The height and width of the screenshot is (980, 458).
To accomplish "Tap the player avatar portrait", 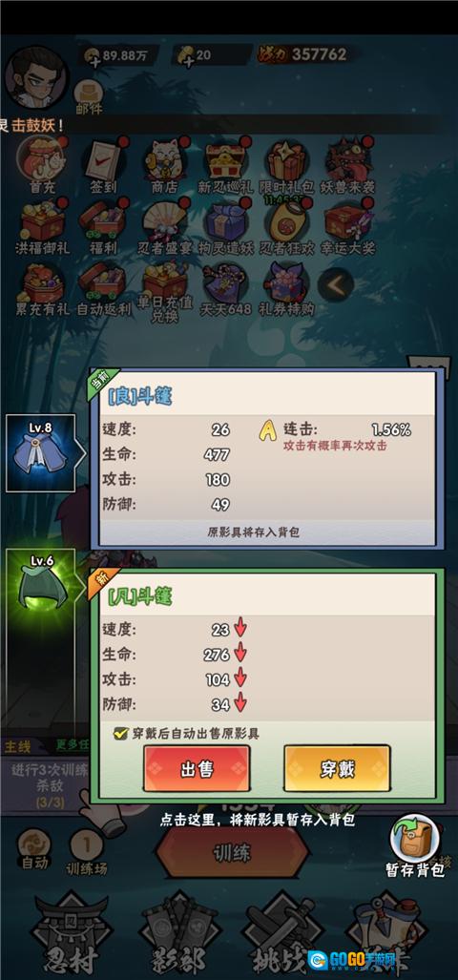I will pos(36,77).
